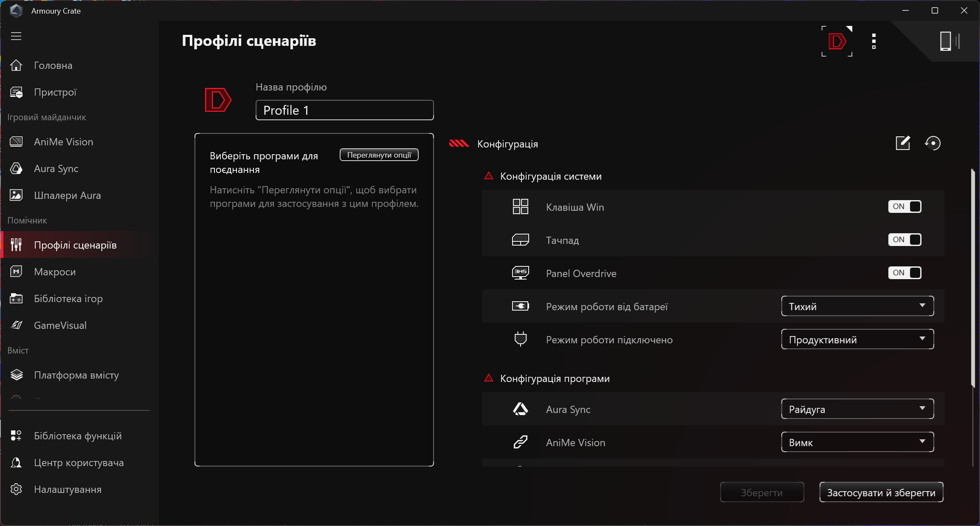980x526 pixels.
Task: Click the configuration panel vertical scrollbar
Action: [x=972, y=278]
